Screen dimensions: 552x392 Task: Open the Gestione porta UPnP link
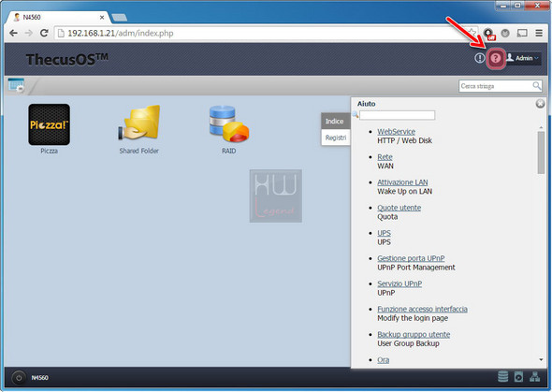pos(411,258)
